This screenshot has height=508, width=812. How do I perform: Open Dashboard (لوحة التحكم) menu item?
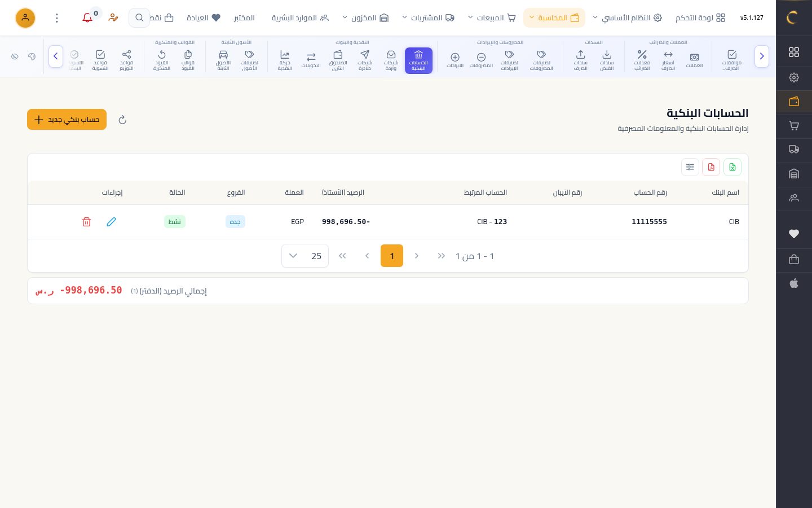coord(700,18)
